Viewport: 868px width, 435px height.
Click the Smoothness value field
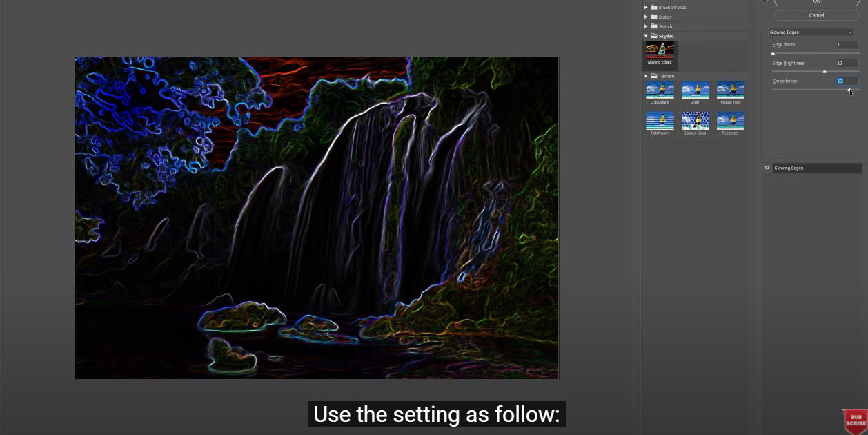click(847, 81)
